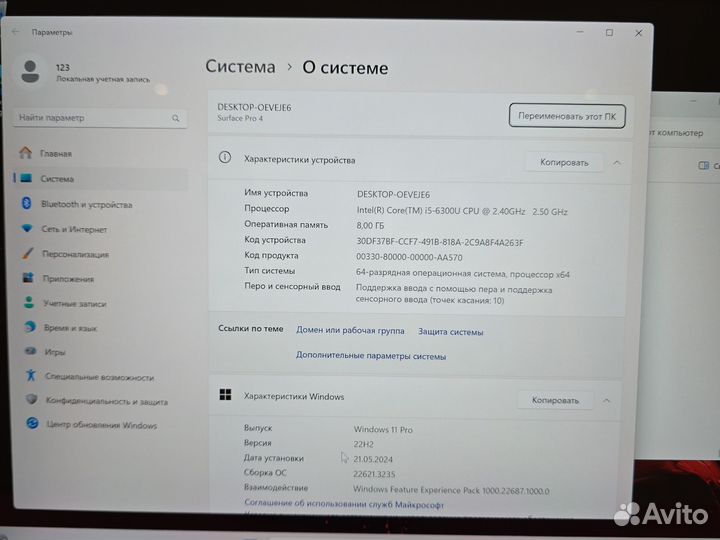The height and width of the screenshot is (540, 720).
Task: Click the Windows logo beside Характеристики Windows
Action: (225, 394)
